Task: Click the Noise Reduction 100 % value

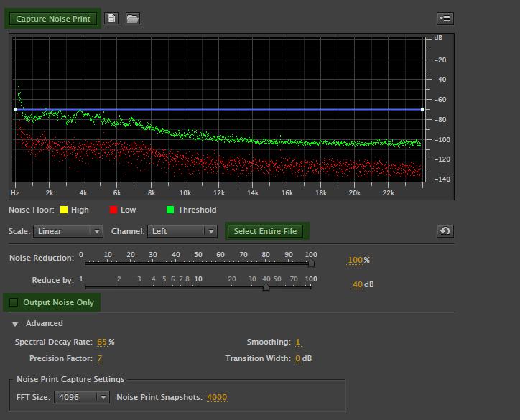Action: point(355,260)
